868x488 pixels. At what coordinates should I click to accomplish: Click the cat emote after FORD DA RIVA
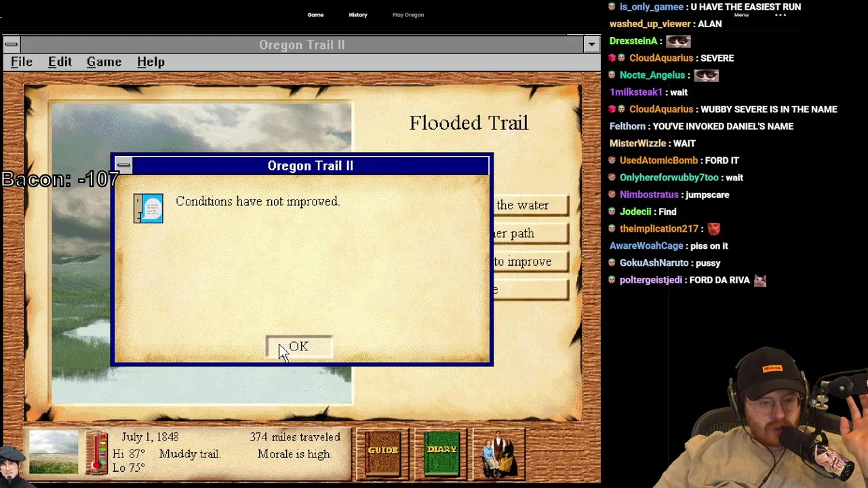tap(760, 280)
